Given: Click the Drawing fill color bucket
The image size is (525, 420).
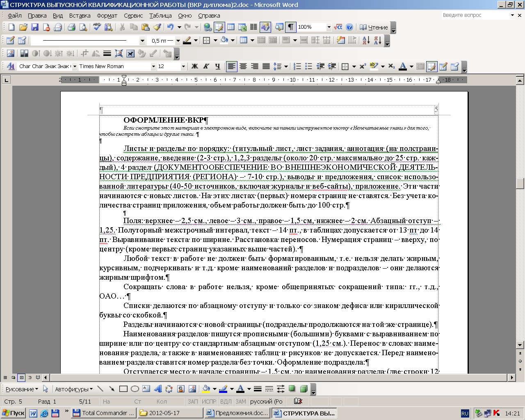Looking at the screenshot, I should [206, 389].
